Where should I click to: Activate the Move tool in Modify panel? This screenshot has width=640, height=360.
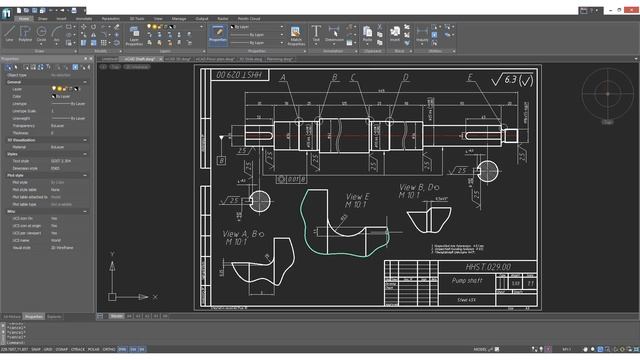[84, 27]
